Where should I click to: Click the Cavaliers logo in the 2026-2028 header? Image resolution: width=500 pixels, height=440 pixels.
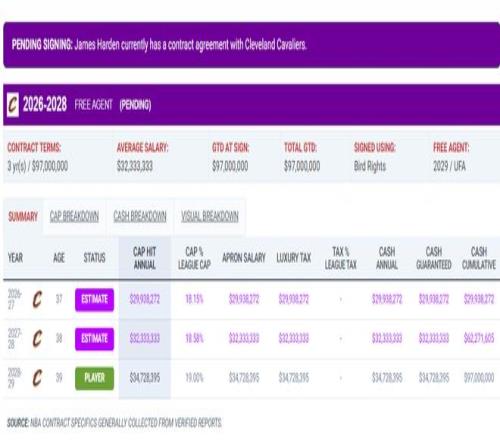[13, 105]
